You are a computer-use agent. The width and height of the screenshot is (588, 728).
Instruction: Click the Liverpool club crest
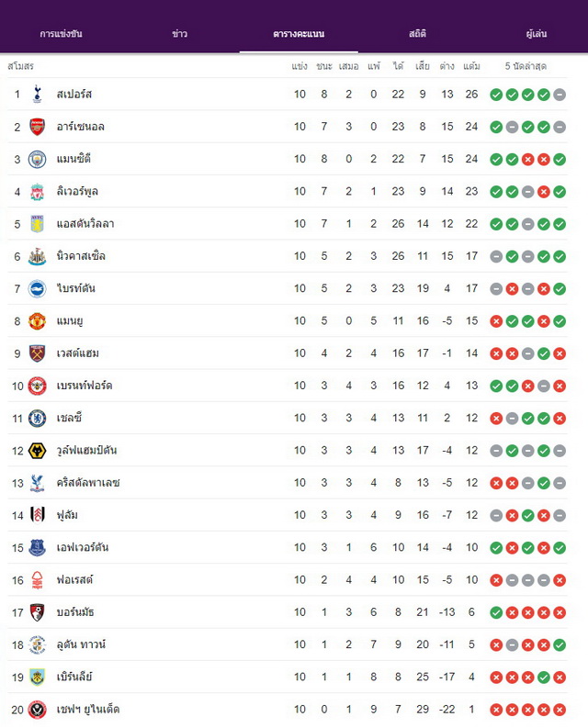(x=37, y=191)
